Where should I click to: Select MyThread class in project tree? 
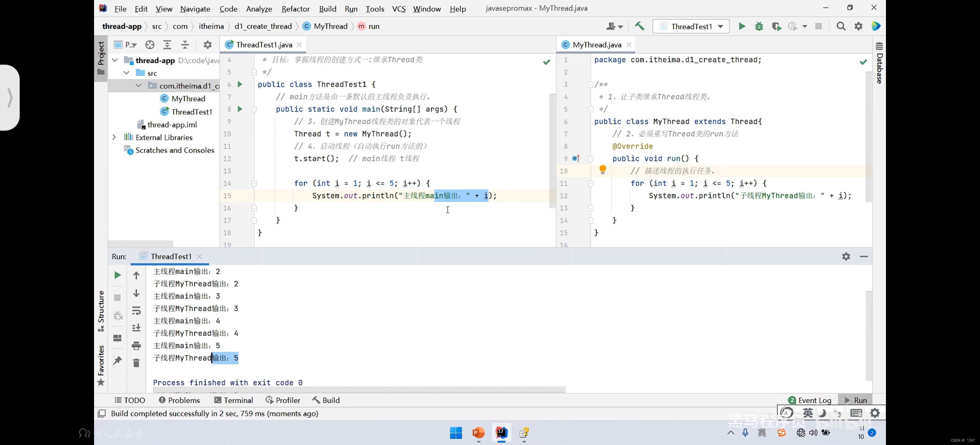[183, 99]
